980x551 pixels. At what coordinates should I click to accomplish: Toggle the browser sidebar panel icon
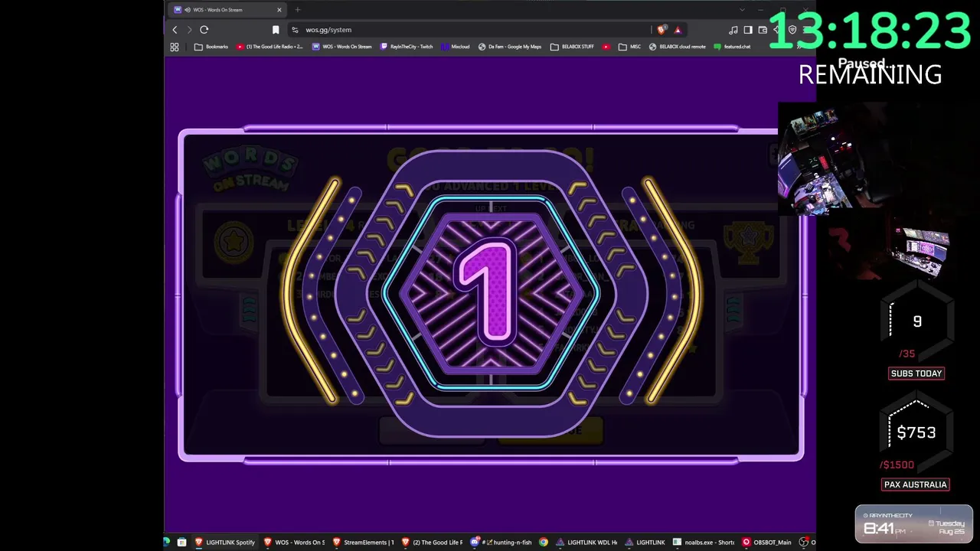748,30
